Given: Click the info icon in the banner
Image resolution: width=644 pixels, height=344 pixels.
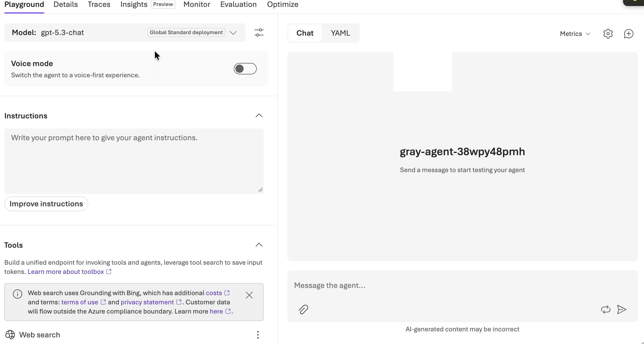Looking at the screenshot, I should point(18,294).
